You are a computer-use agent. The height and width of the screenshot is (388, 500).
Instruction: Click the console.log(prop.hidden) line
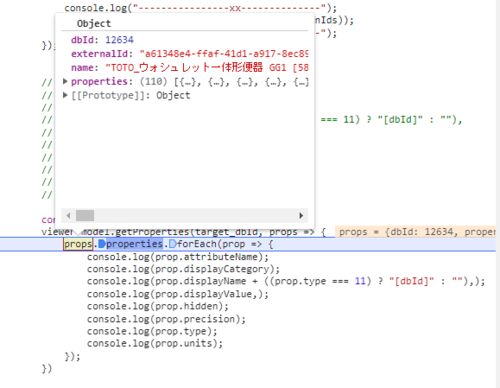(158, 306)
